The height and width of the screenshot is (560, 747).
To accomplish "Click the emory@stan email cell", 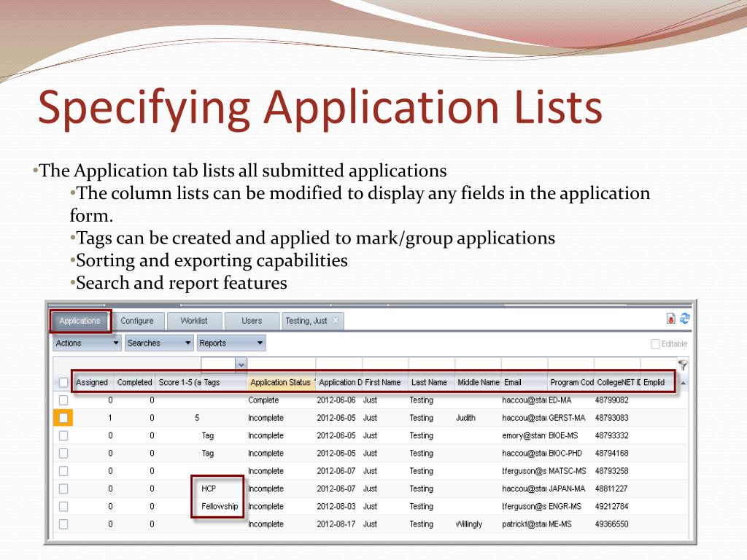I will [x=524, y=435].
